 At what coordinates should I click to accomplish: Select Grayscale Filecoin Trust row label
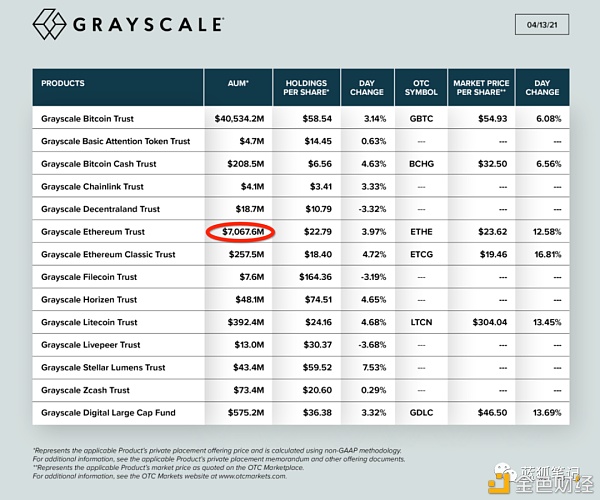(89, 277)
